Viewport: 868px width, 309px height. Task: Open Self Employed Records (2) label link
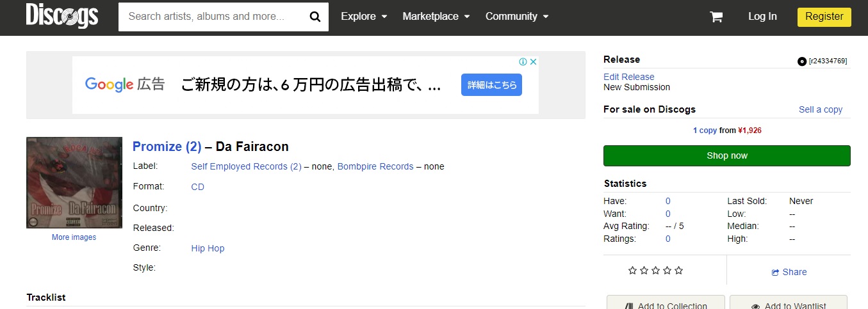(x=246, y=166)
